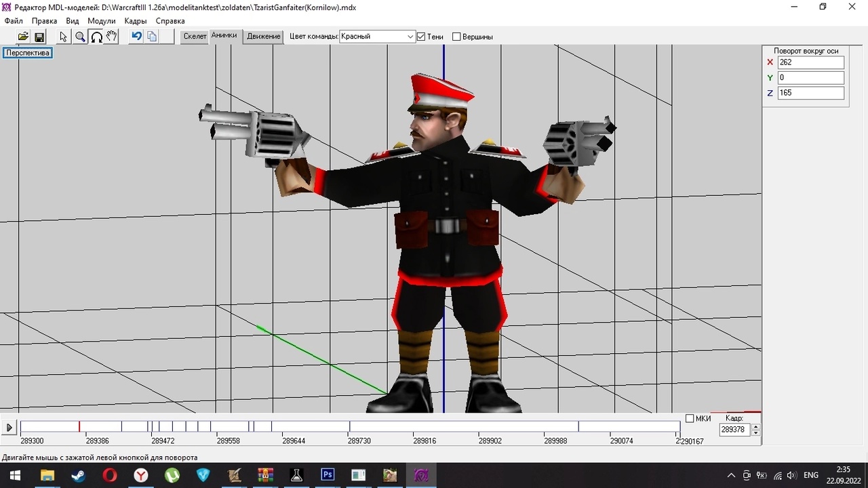Click the red current-frame marker on timeline

click(x=79, y=426)
